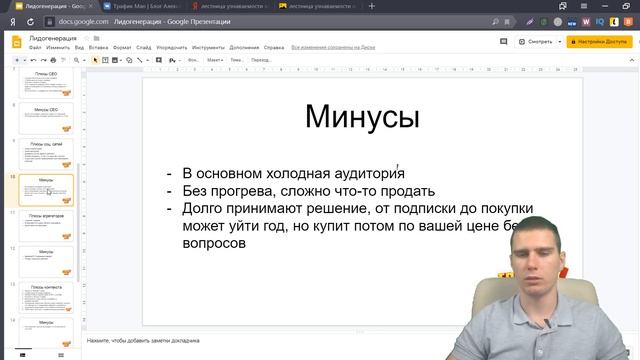640x360 pixels.
Task: Open the Слайд menu
Action: point(144,48)
